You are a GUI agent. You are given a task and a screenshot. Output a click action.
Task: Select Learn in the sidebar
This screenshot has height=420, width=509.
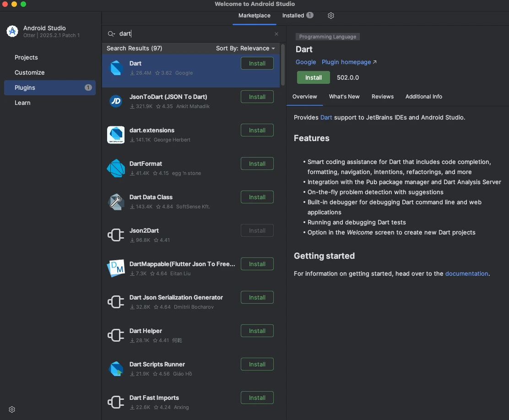(x=22, y=103)
